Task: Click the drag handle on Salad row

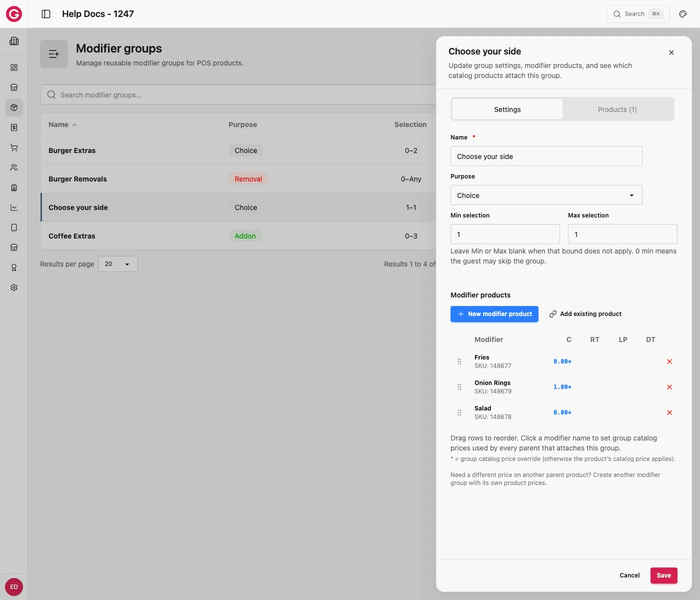Action: [459, 412]
